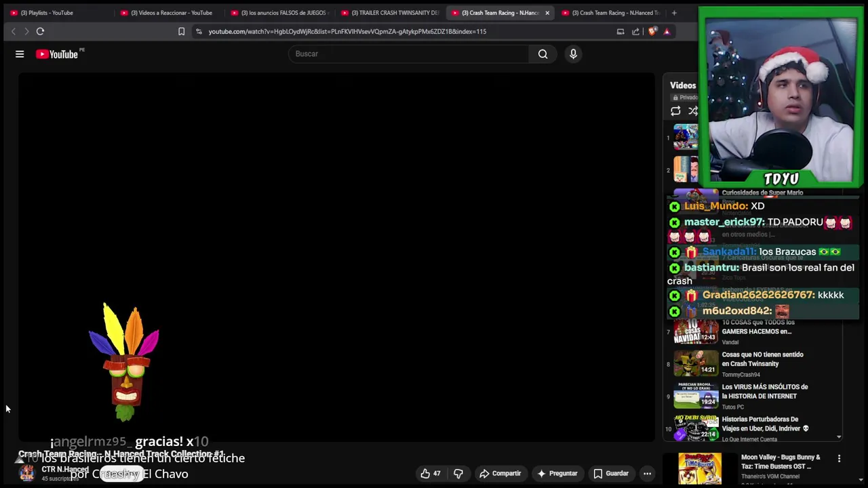Screen dimensions: 868x488
Task: Bookmark this page with bookmark icon
Action: pyautogui.click(x=181, y=31)
